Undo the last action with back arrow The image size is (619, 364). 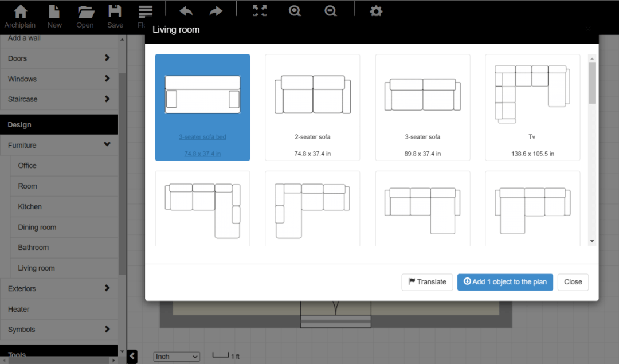point(186,11)
